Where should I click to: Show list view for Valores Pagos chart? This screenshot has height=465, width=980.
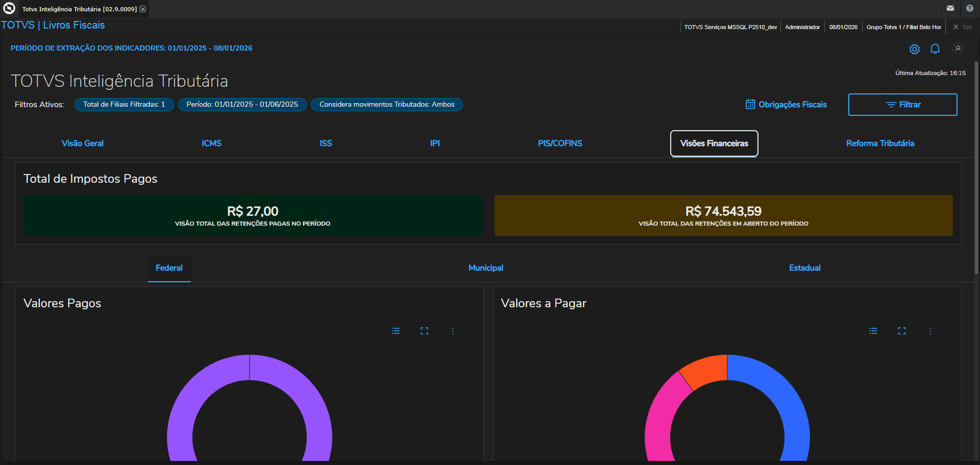(x=396, y=331)
